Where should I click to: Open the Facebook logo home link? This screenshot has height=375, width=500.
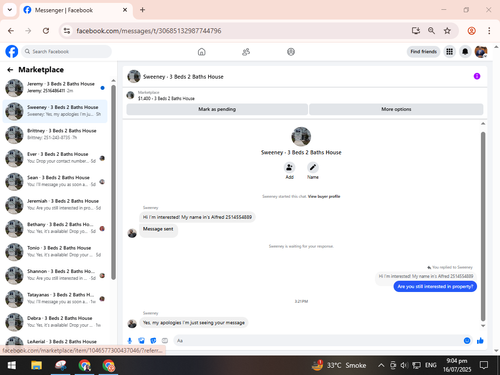coord(12,52)
